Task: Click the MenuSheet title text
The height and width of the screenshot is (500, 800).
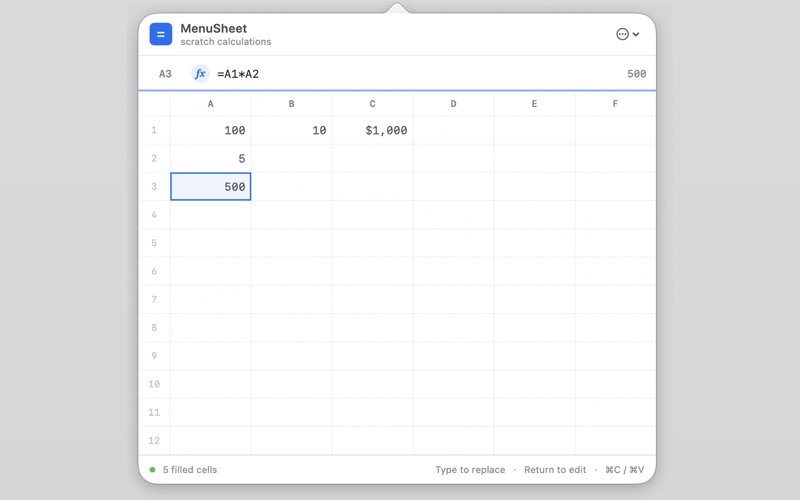Action: coord(213,29)
